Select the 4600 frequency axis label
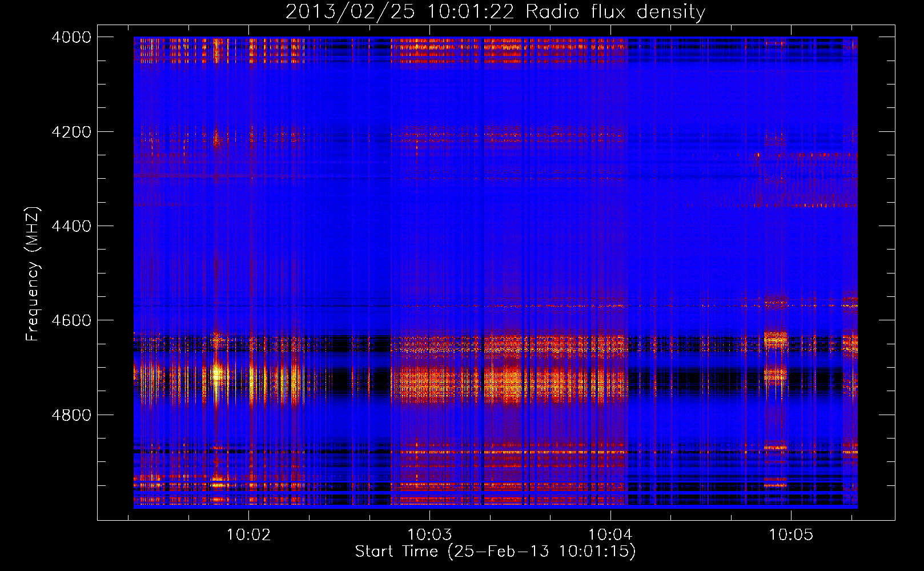Viewport: 924px width, 571px height. [x=71, y=320]
